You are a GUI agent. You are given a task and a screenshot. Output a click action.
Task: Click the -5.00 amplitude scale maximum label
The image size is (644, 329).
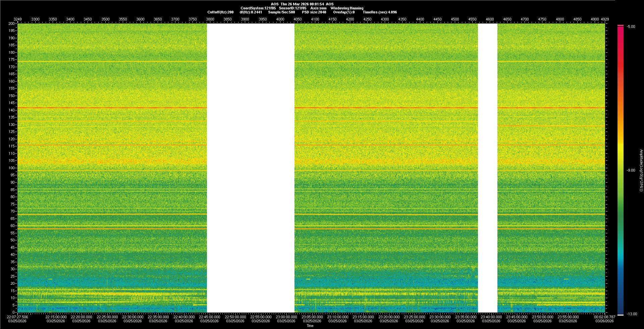click(x=631, y=27)
